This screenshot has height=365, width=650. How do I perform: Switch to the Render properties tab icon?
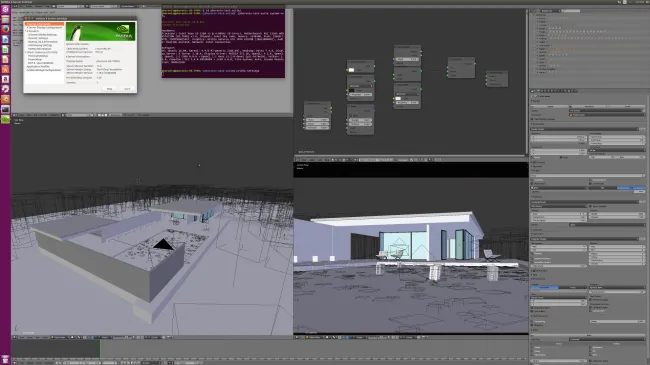538,91
